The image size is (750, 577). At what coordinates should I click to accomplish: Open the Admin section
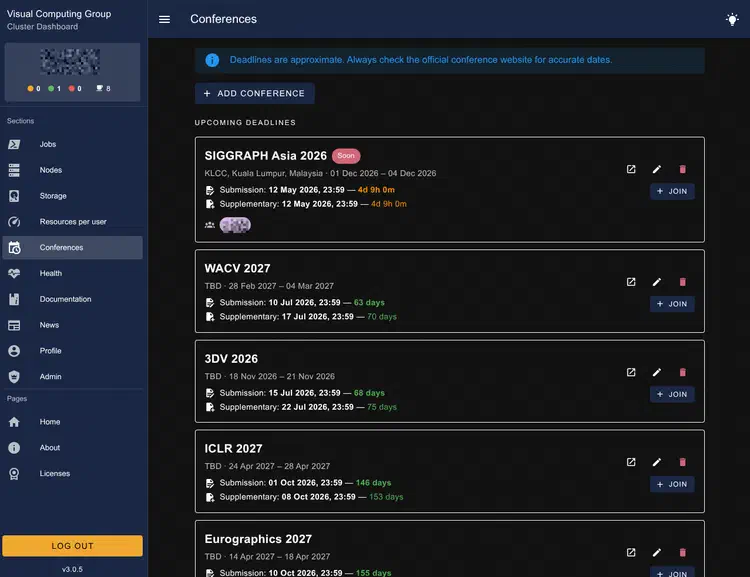click(x=72, y=377)
